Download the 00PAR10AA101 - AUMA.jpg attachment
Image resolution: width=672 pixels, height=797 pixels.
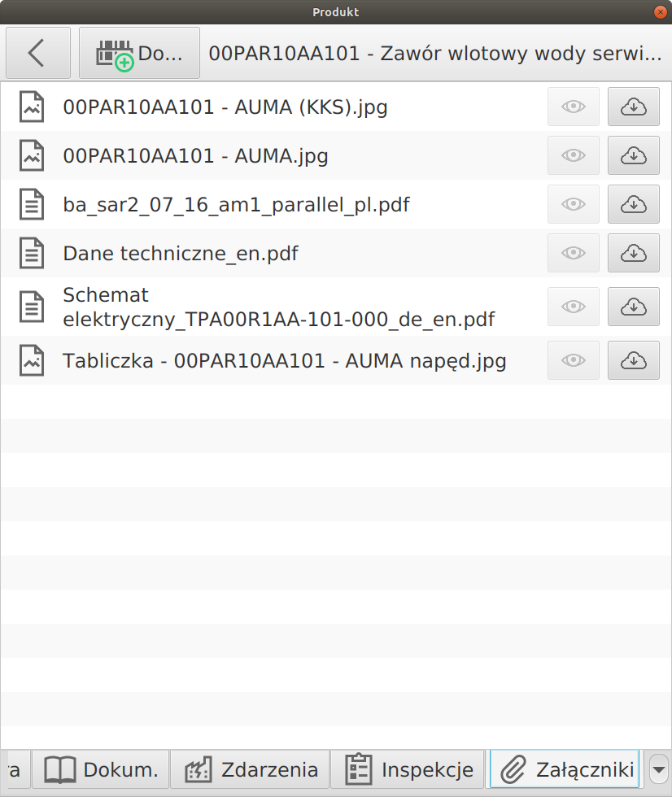(633, 155)
